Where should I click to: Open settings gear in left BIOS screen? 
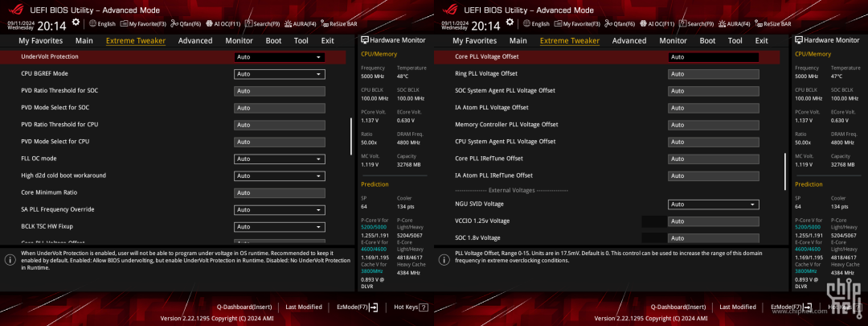click(x=76, y=23)
